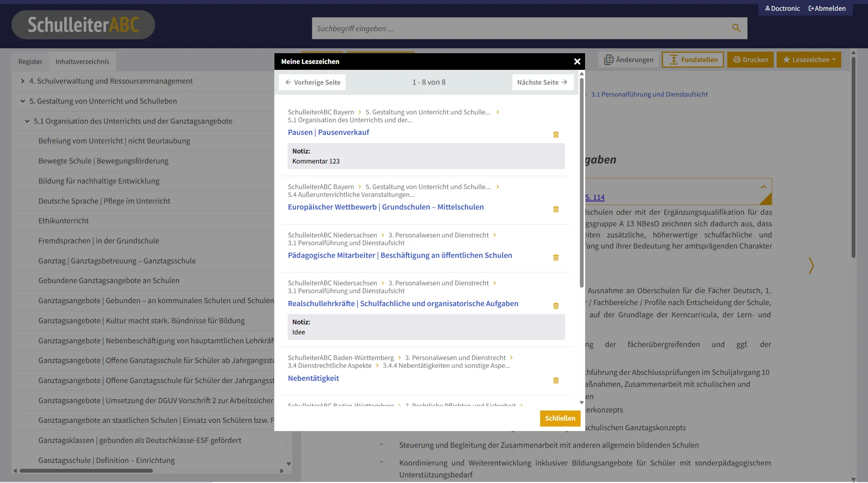
Task: Open the Pausen | Pausenverkauf bookmark
Action: point(328,132)
